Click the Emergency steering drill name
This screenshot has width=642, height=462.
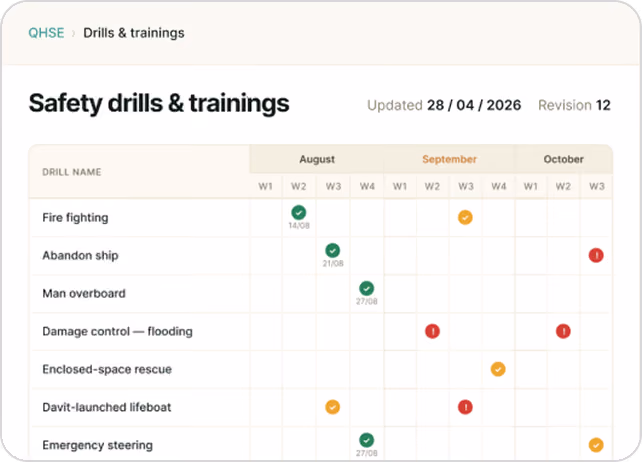pos(97,445)
